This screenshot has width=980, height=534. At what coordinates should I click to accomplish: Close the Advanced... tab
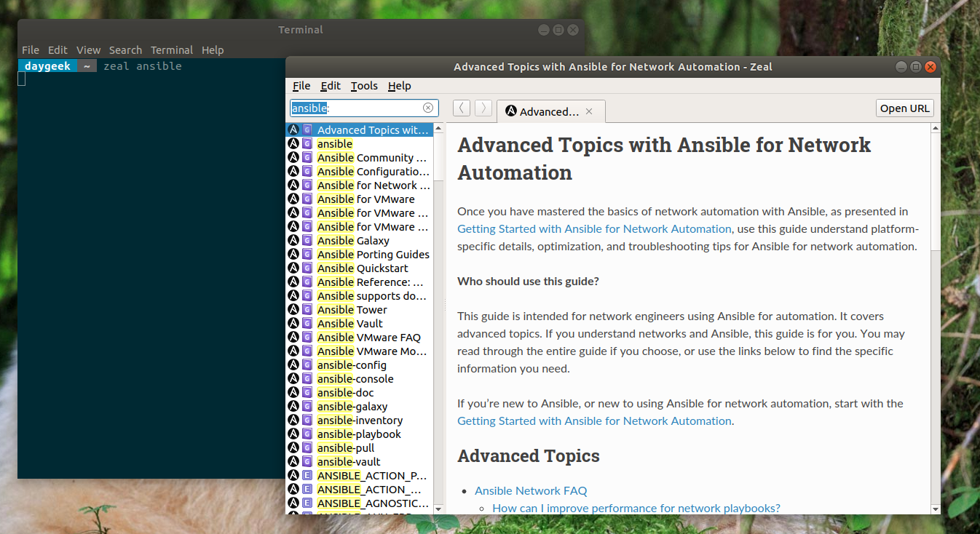[x=589, y=111]
